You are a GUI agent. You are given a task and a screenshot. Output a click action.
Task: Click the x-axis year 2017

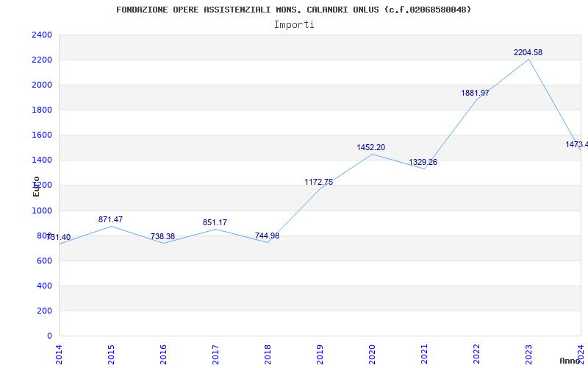[x=215, y=355]
